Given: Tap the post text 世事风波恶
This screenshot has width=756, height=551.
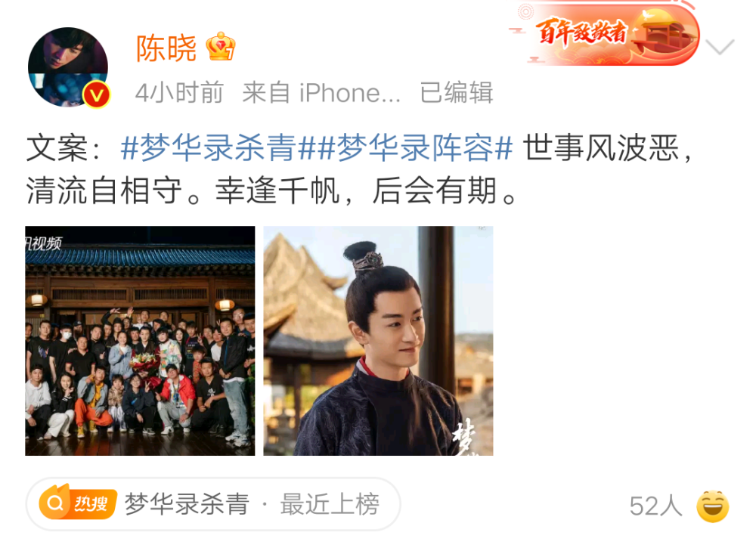Looking at the screenshot, I should [601, 147].
